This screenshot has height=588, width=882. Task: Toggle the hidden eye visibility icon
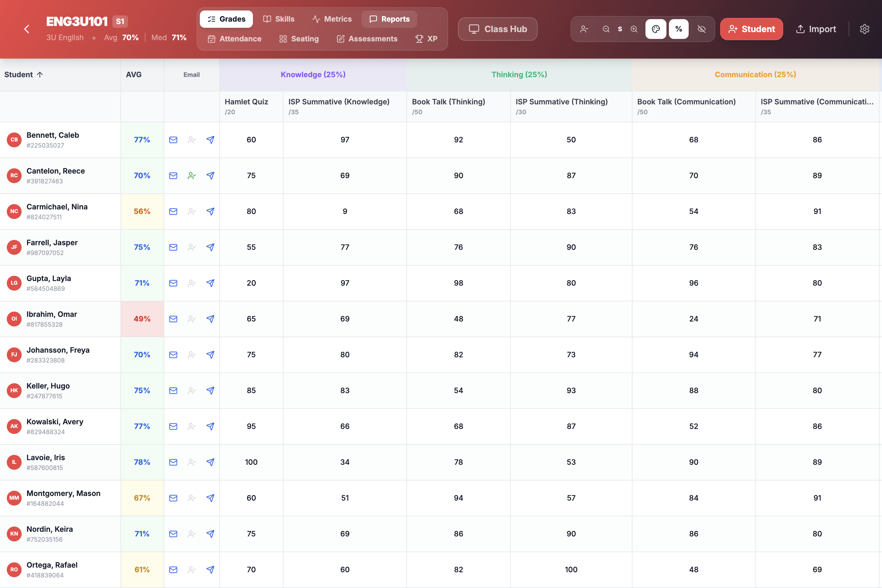pyautogui.click(x=701, y=29)
